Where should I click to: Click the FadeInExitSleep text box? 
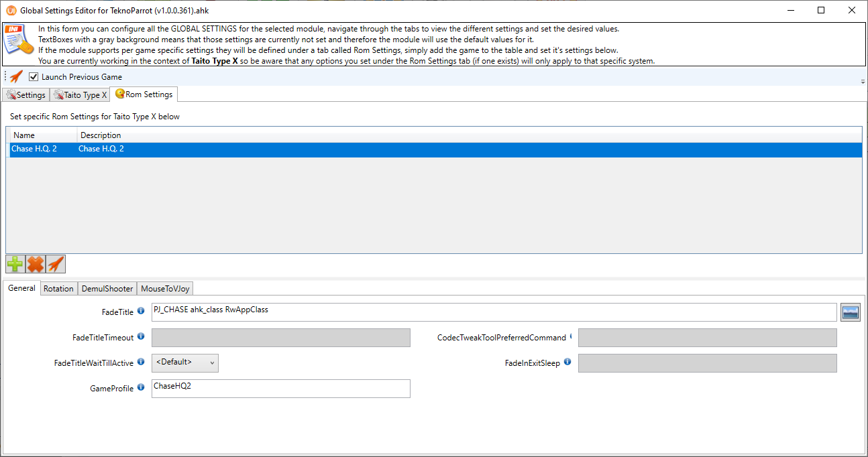coord(708,363)
